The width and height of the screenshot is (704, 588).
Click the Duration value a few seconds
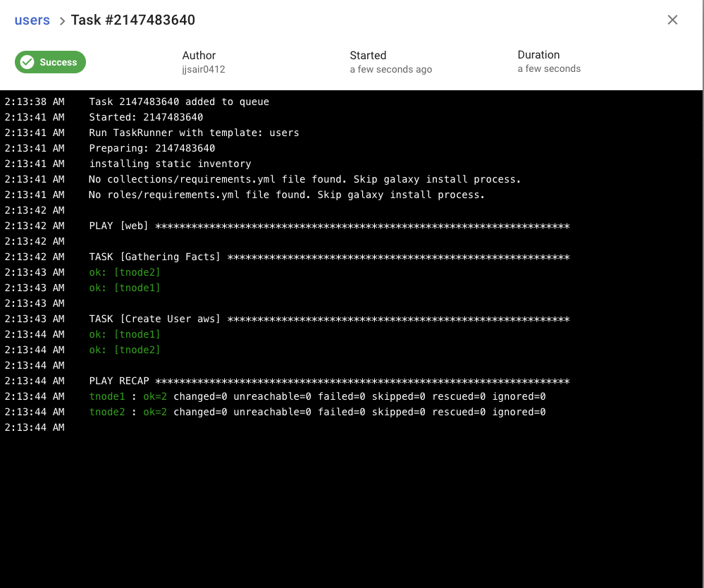click(549, 68)
